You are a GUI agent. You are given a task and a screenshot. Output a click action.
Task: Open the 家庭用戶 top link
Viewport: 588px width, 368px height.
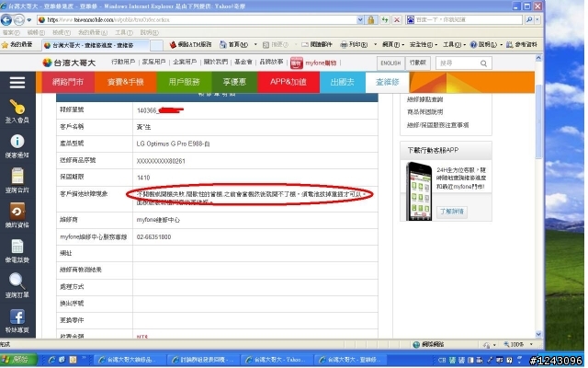153,62
